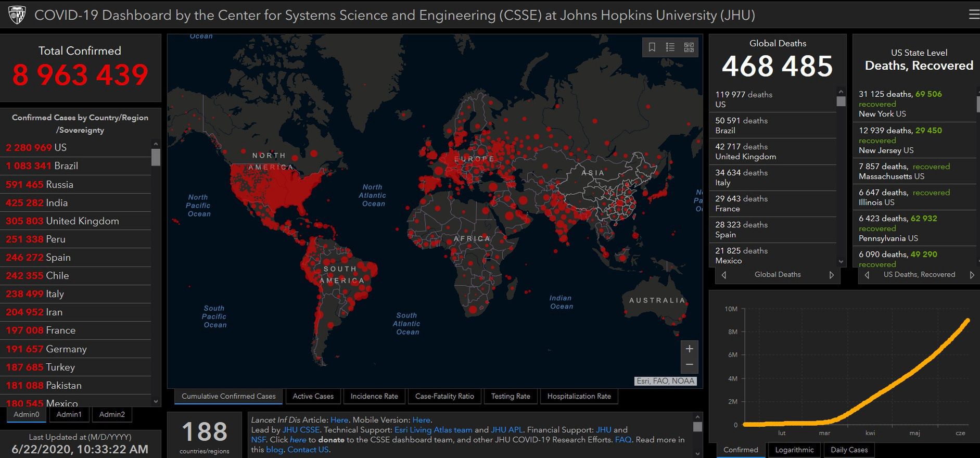Viewport: 980px width, 458px height.
Task: Select the Confirmed chart tab
Action: (x=741, y=450)
